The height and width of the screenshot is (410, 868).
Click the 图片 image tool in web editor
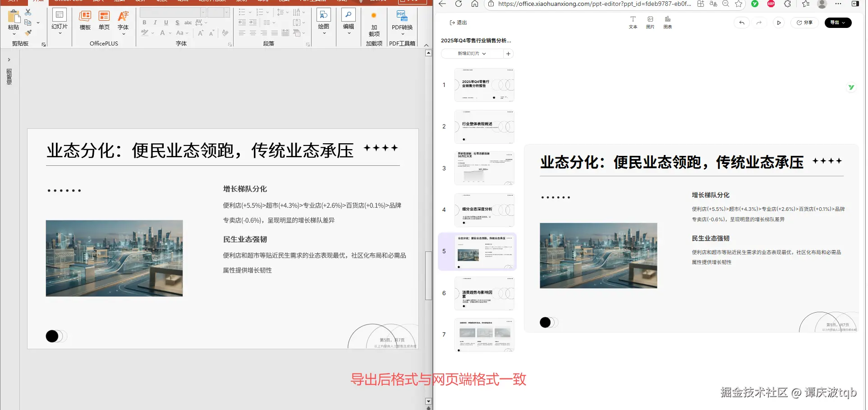[650, 23]
